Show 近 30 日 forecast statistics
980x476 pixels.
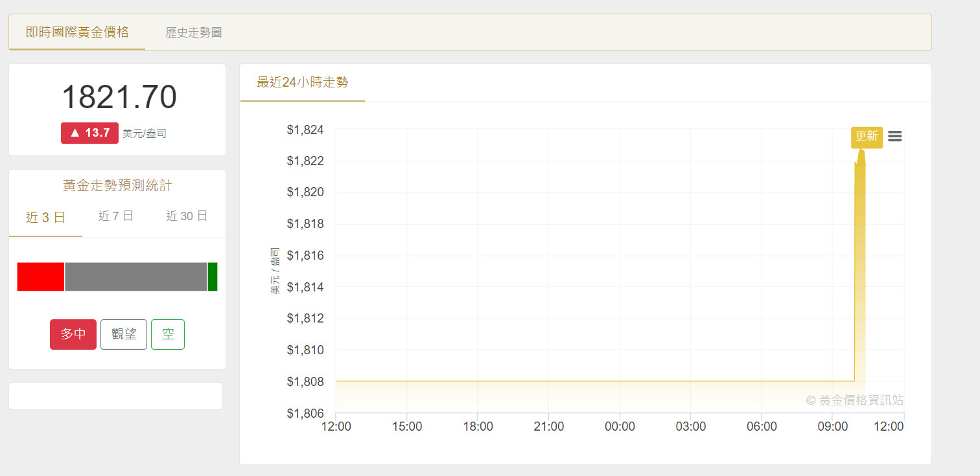[x=187, y=216]
